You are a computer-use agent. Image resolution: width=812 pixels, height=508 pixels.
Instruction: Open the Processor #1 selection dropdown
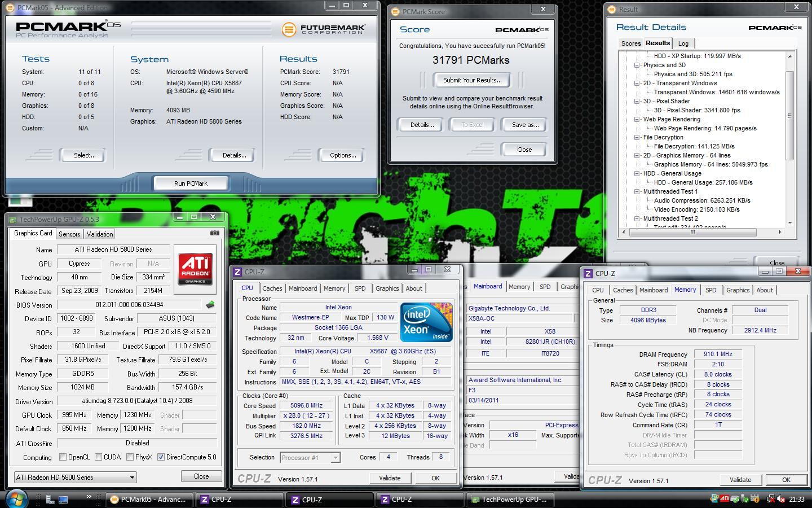coord(311,457)
